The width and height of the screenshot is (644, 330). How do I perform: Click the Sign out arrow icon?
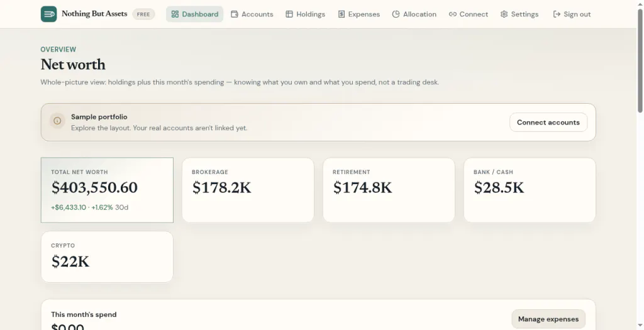[557, 14]
